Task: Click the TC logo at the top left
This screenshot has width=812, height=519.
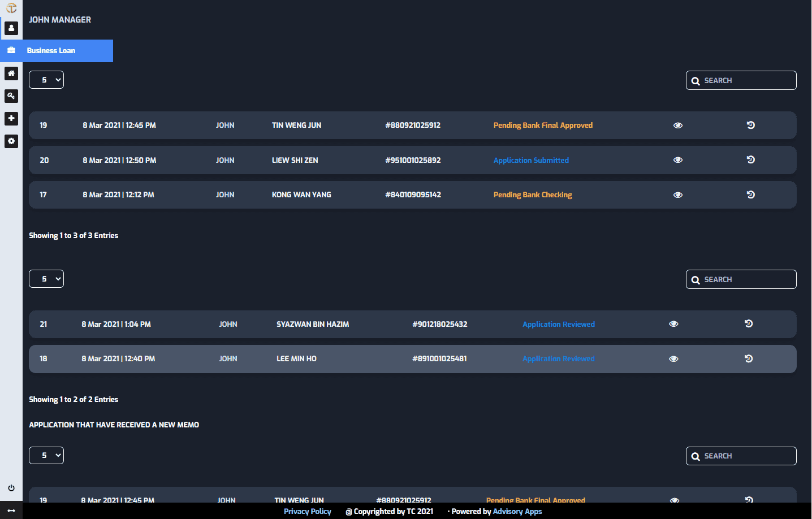Action: 11,8
